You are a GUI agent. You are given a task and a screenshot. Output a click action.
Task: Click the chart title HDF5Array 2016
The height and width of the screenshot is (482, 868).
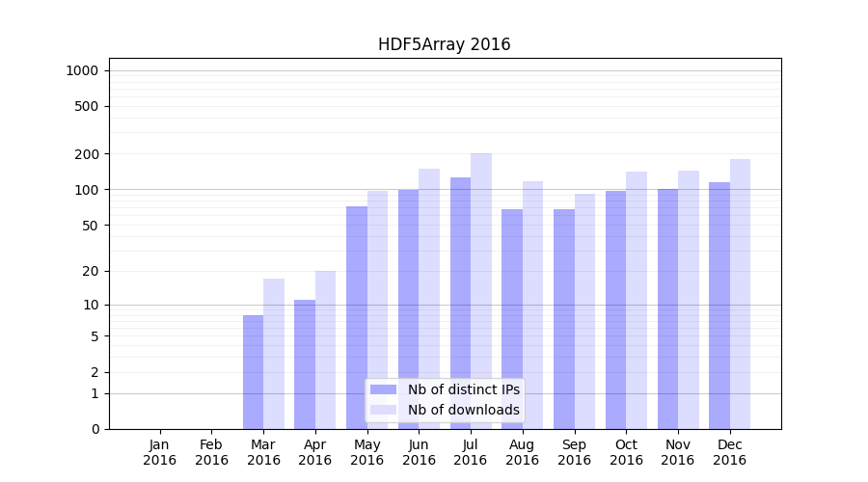(444, 44)
